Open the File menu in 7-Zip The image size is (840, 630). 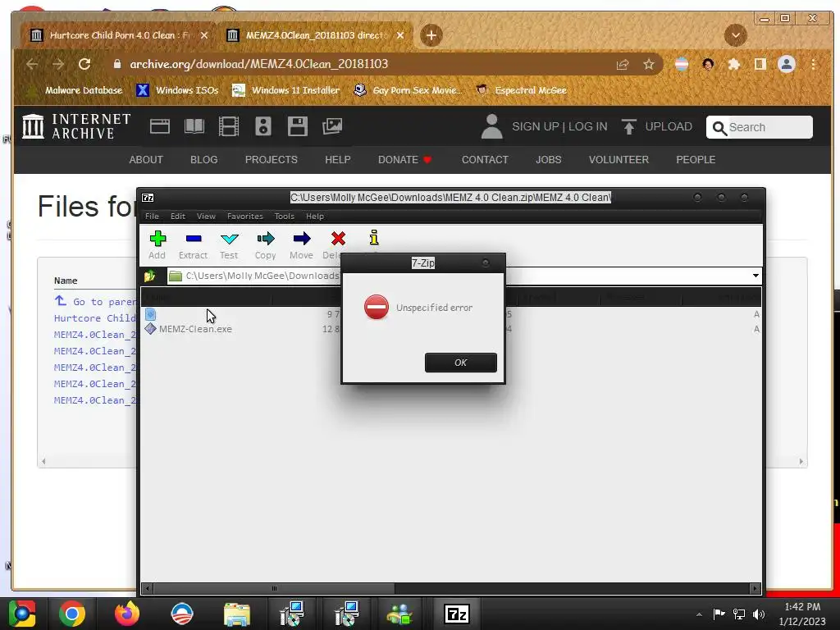(152, 217)
